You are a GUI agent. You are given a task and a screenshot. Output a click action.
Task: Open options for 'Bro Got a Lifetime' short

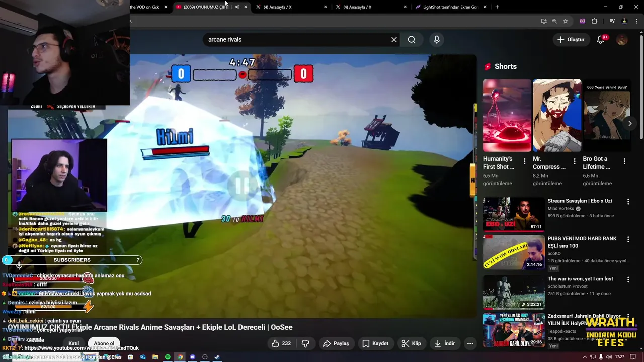[624, 161]
